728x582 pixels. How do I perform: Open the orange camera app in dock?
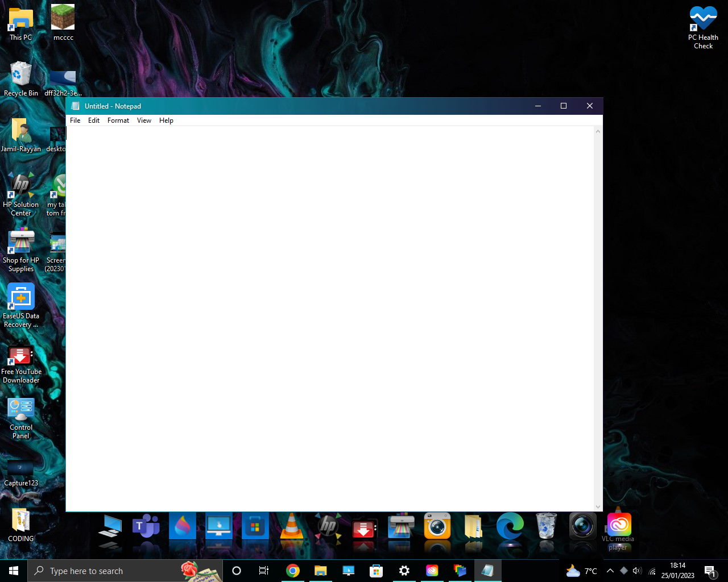pyautogui.click(x=437, y=526)
